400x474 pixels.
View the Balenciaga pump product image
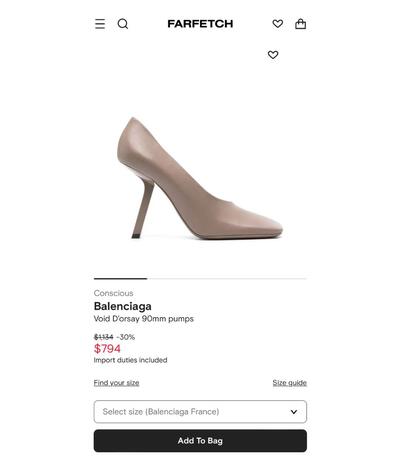(x=200, y=178)
